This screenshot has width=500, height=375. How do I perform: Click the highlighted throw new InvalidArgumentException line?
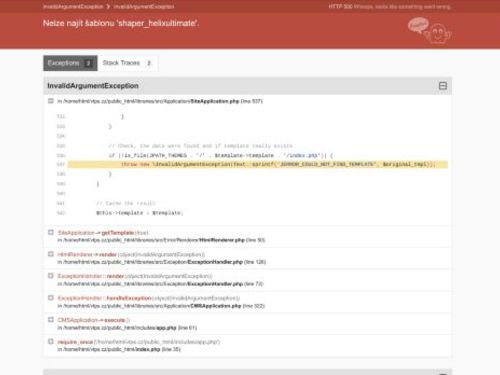click(x=258, y=164)
